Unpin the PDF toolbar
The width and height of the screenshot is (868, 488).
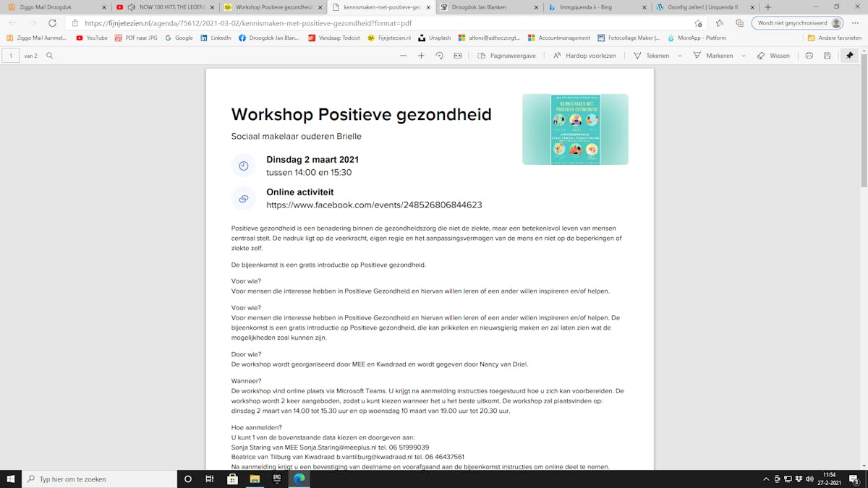tap(849, 56)
